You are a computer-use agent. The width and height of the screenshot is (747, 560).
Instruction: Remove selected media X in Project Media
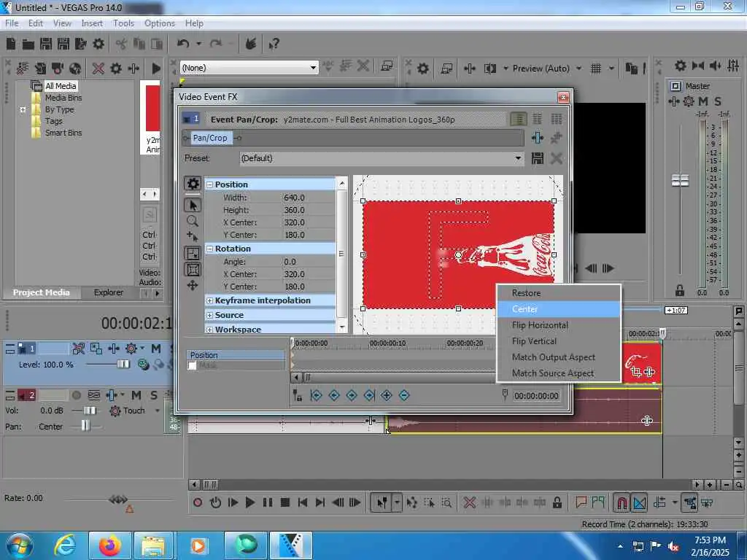[x=98, y=69]
